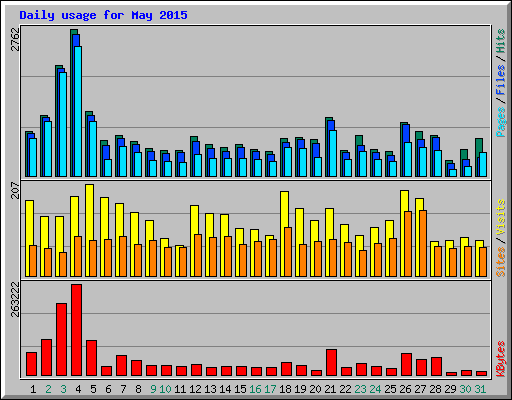This screenshot has height=400, width=512.
Task: Click green day label 9 on the x-axis
Action: pos(153,389)
